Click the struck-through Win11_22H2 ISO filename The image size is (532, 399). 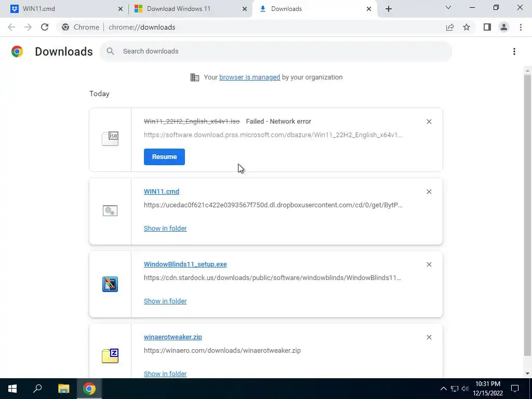click(x=192, y=122)
